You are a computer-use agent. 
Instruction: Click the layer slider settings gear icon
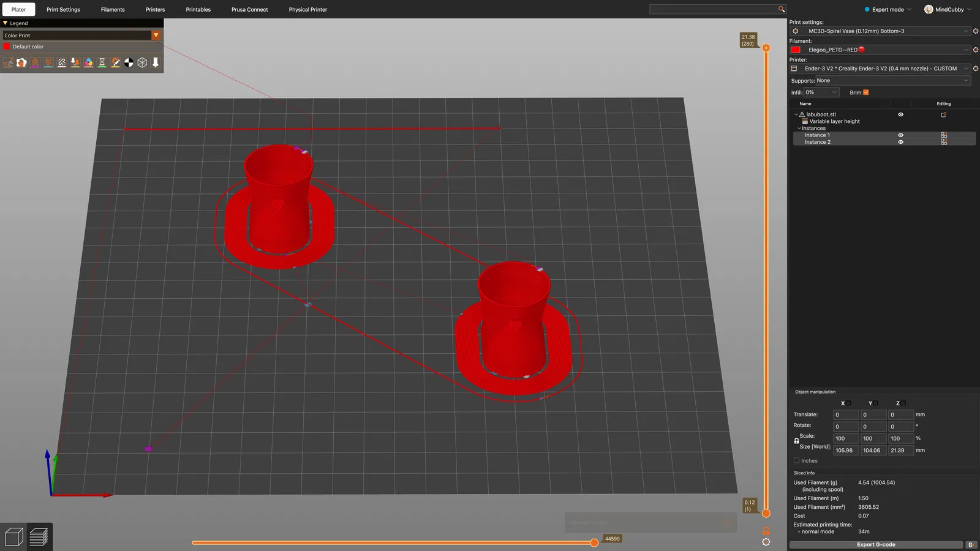(x=766, y=542)
